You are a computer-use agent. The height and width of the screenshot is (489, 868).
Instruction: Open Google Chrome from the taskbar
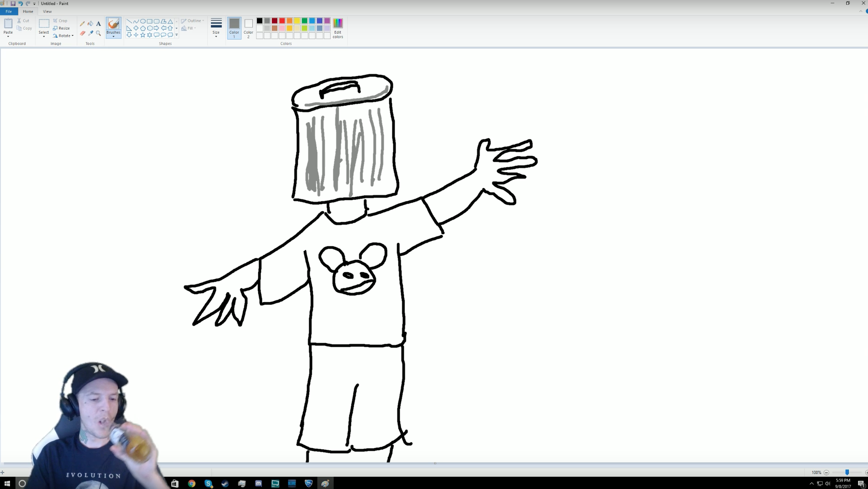[191, 483]
